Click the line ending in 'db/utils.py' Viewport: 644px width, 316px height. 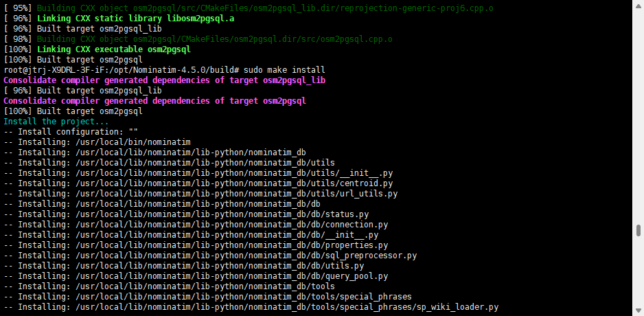(x=184, y=266)
